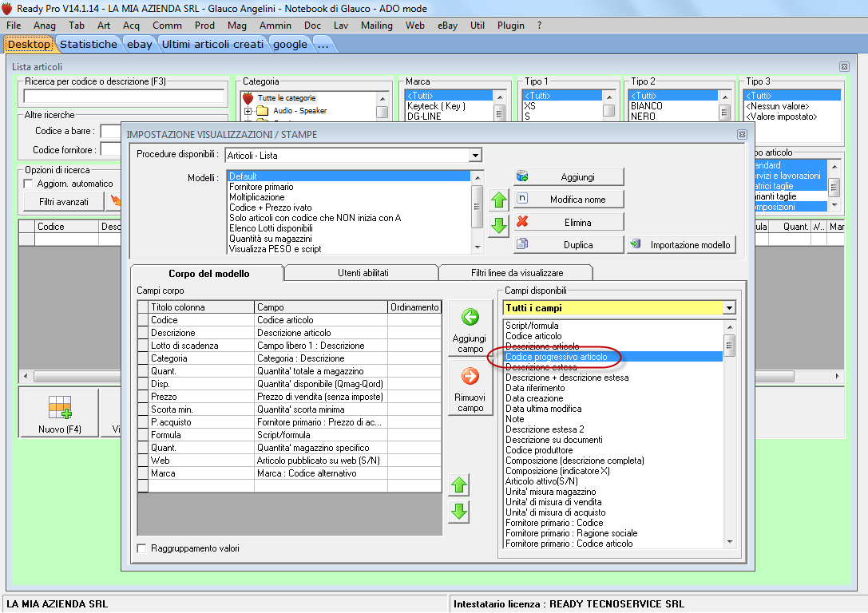Click the Elimina red X button
Screen dimensions: 868x613
[568, 222]
